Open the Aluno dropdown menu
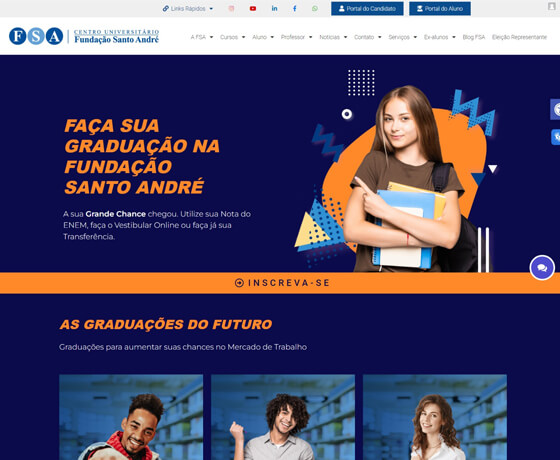The width and height of the screenshot is (560, 460). pos(263,37)
